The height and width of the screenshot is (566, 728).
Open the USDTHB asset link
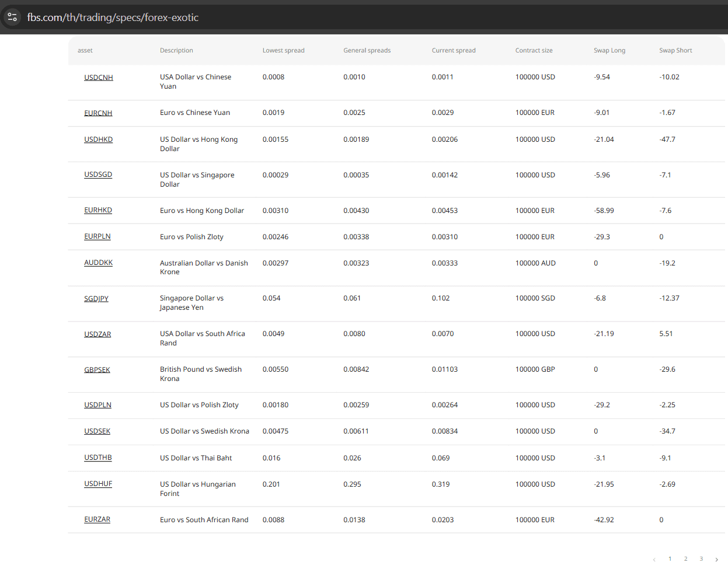click(x=98, y=457)
